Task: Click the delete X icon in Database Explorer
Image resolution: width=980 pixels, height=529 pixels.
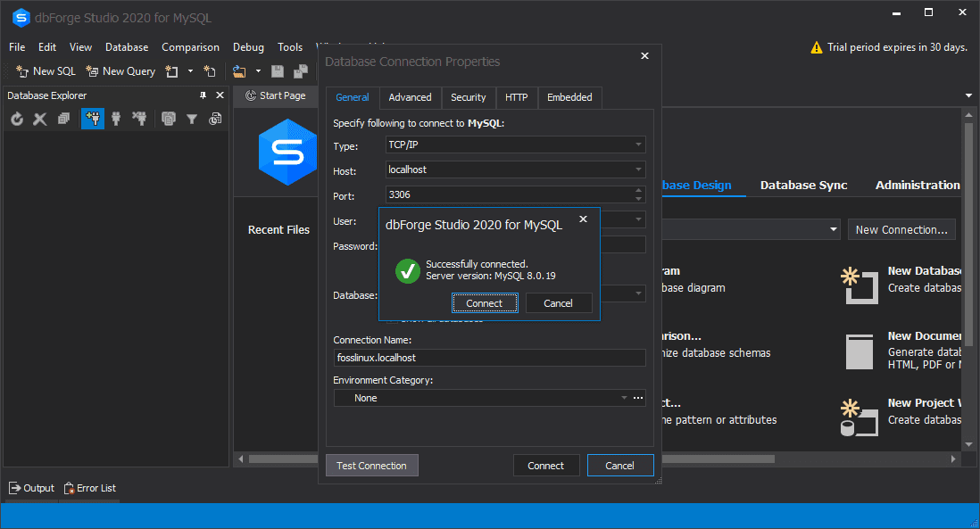Action: 39,118
